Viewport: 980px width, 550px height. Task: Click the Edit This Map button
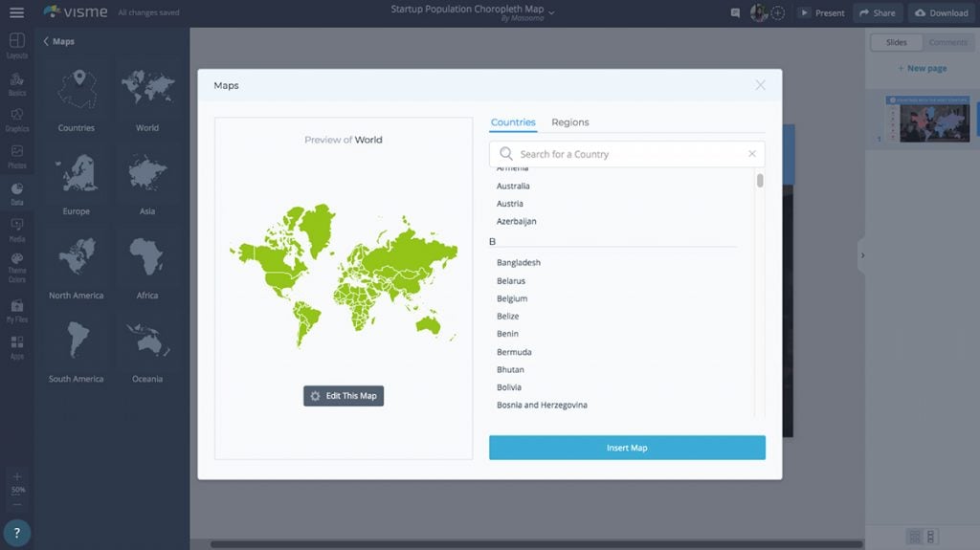click(344, 396)
